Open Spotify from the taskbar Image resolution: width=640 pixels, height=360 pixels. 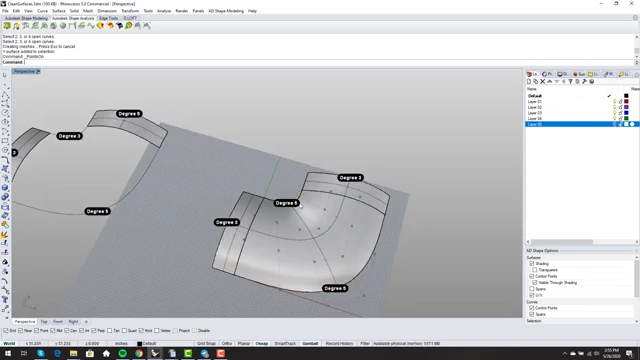[122, 353]
